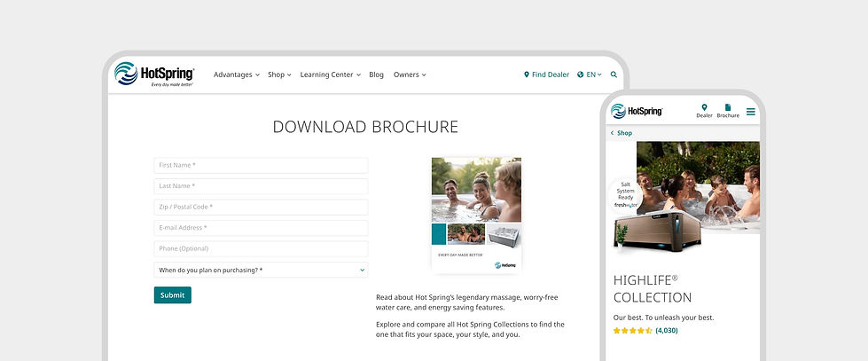Viewport: 868px width, 361px height.
Task: Open the Blog menu item
Action: [377, 75]
